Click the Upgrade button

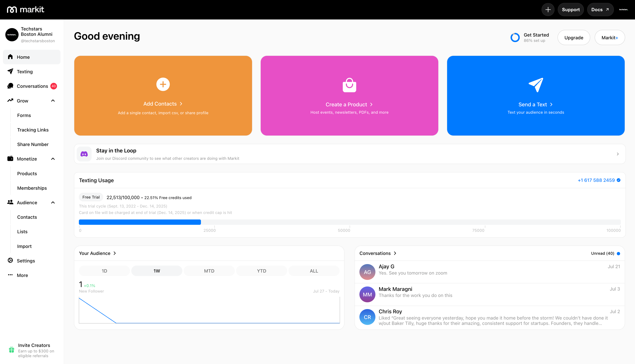pyautogui.click(x=574, y=37)
